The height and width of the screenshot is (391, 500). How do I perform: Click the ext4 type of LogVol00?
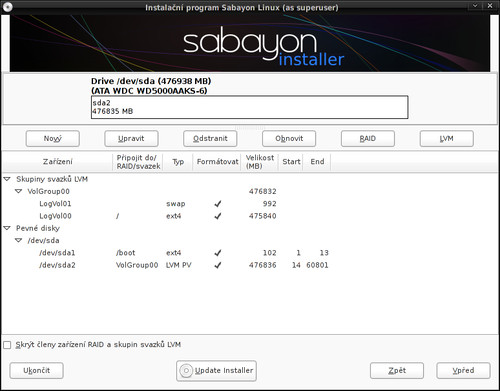(x=174, y=216)
